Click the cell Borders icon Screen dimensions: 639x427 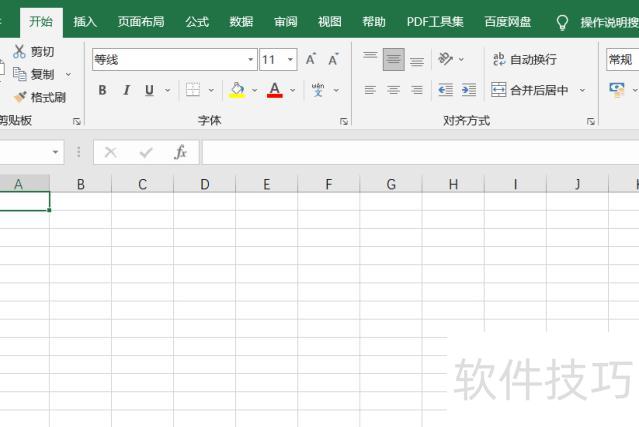[193, 90]
